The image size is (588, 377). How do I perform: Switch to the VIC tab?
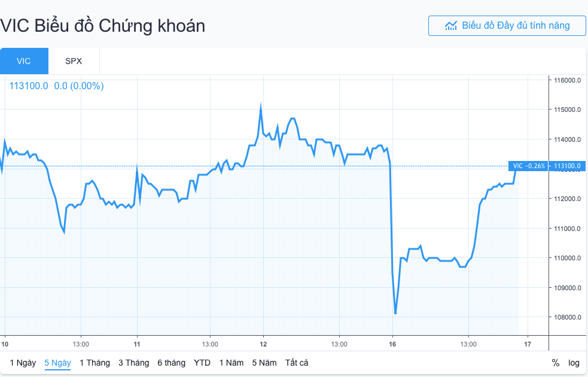click(24, 61)
